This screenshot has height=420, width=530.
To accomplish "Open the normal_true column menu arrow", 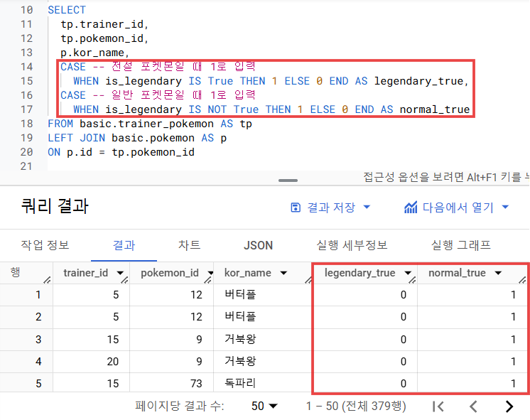I will pyautogui.click(x=498, y=273).
